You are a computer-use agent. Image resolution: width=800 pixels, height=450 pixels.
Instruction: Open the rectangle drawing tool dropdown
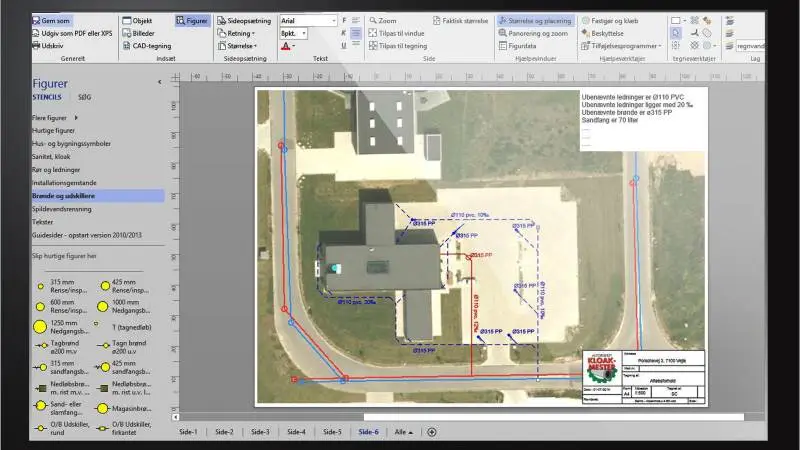click(684, 20)
